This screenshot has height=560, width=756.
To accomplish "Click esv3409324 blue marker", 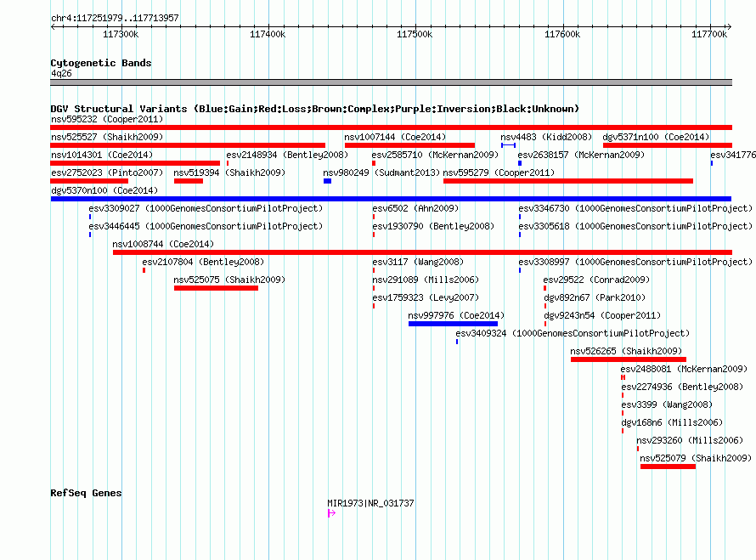I will tap(457, 342).
